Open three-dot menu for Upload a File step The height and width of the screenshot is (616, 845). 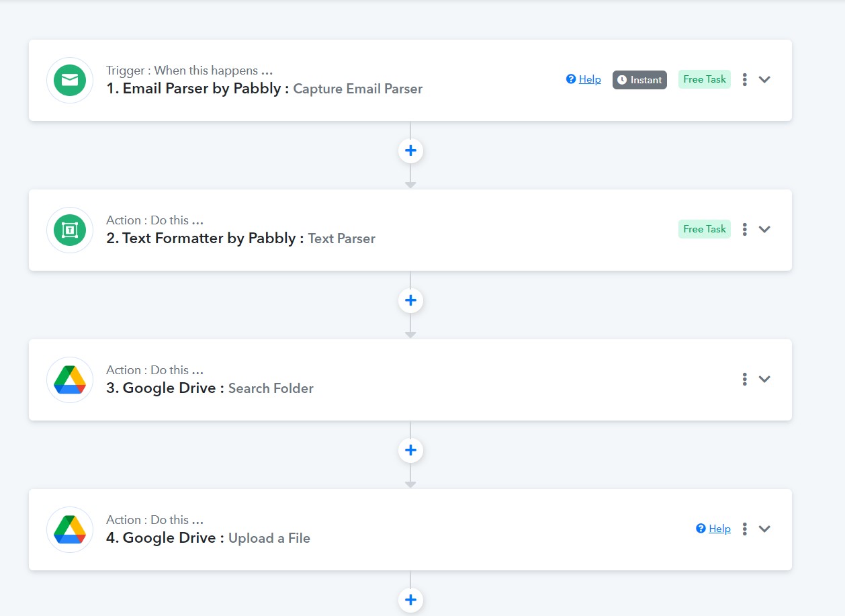(744, 529)
